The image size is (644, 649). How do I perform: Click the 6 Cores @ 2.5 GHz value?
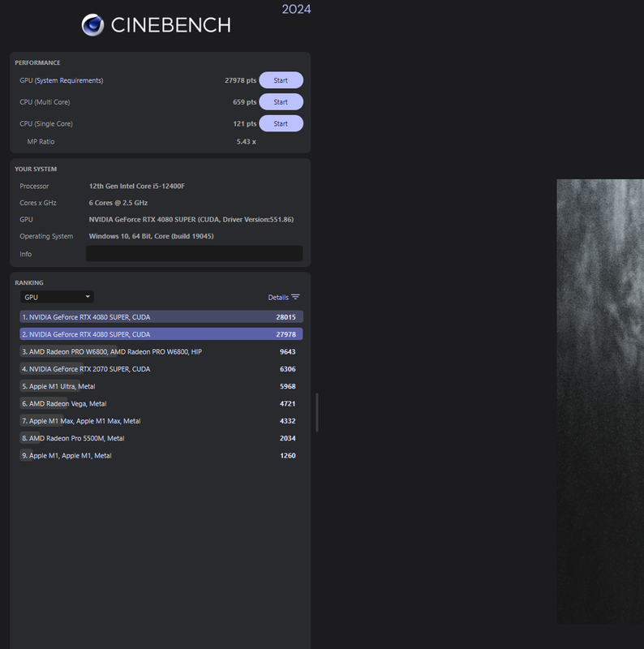coord(118,203)
